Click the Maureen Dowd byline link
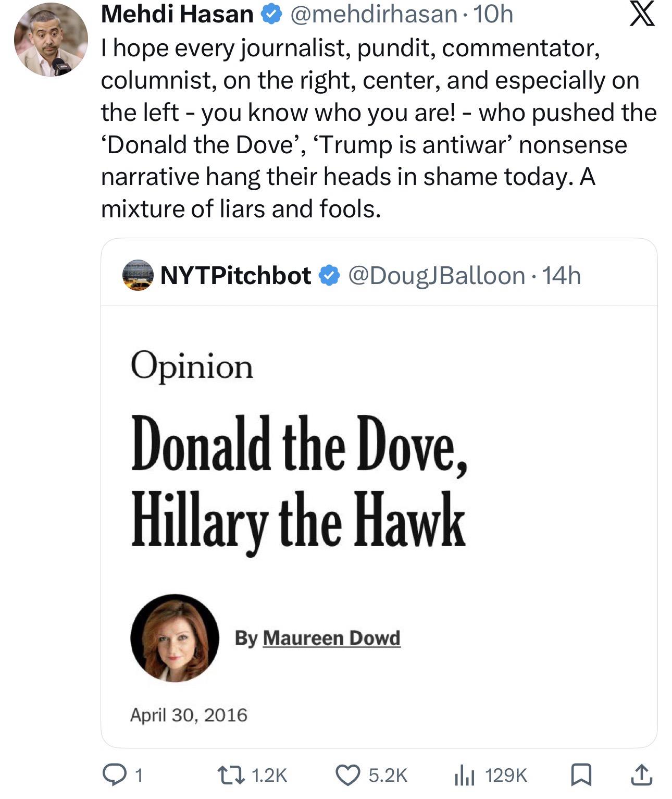The width and height of the screenshot is (672, 799). pos(331,637)
